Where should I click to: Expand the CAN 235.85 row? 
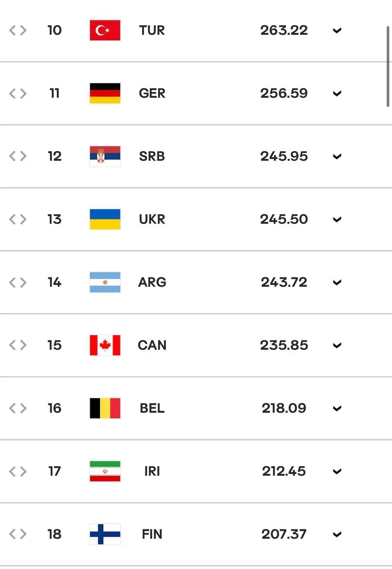[337, 345]
